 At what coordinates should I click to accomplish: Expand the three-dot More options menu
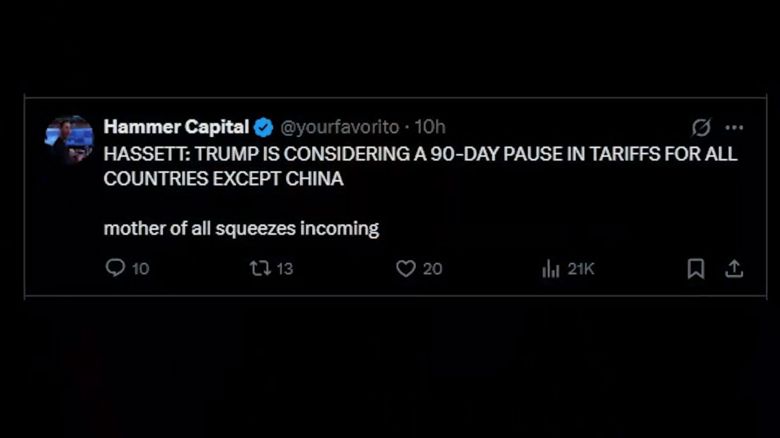734,128
